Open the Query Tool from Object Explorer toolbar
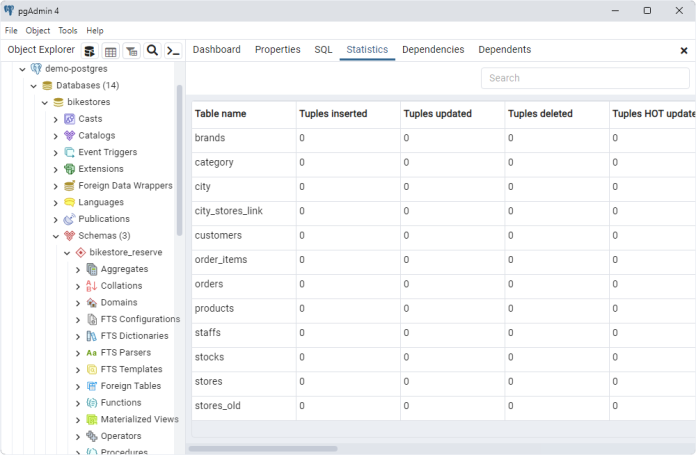This screenshot has height=455, width=696. pos(89,50)
